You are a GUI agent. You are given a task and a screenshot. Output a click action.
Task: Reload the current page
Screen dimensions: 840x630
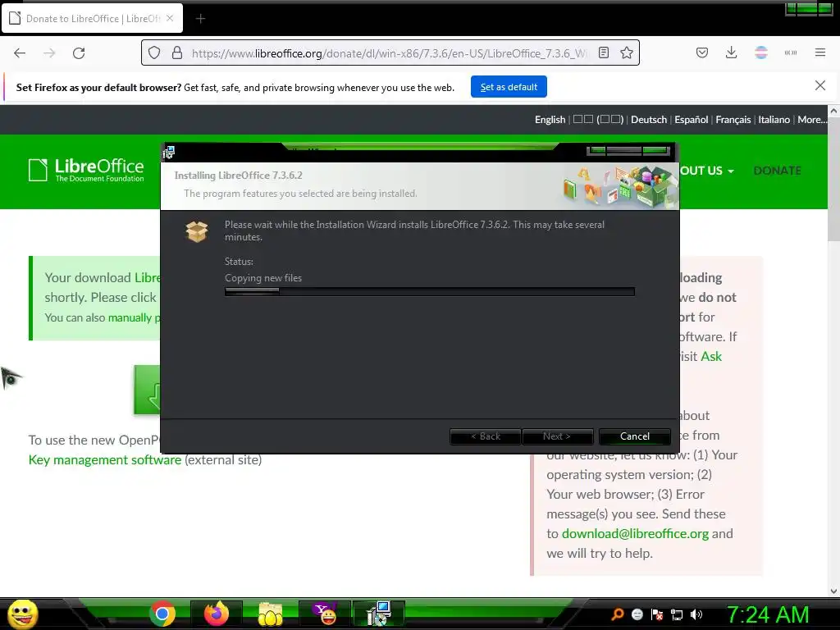79,53
